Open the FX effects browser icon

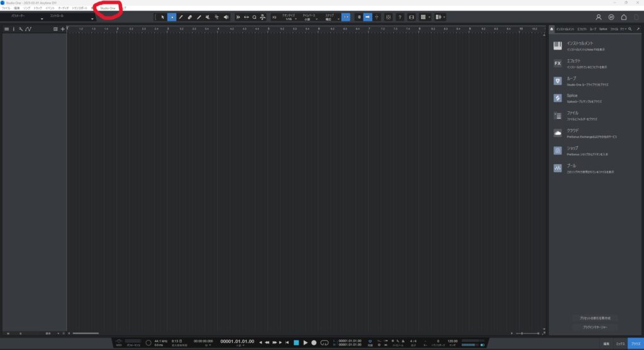tap(557, 63)
